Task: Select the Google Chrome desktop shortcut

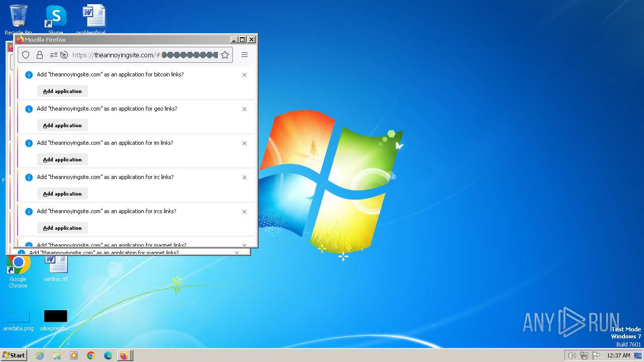Action: [18, 271]
